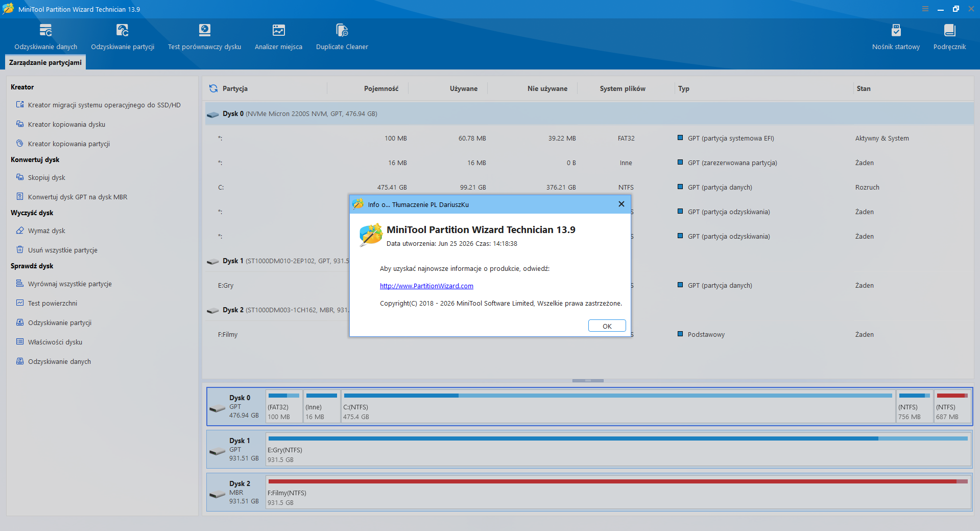The width and height of the screenshot is (980, 531).
Task: Click the Wyrównaj wszystkie partycje icon
Action: [20, 284]
